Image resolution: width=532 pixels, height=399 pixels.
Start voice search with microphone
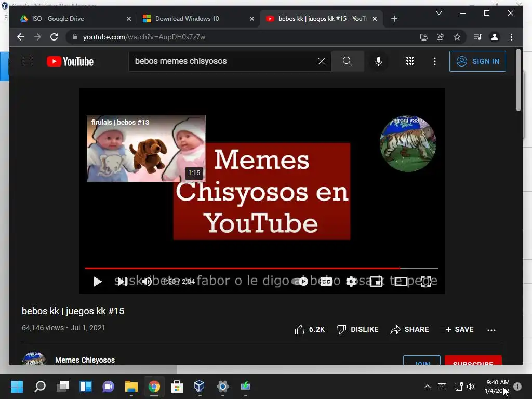379,61
